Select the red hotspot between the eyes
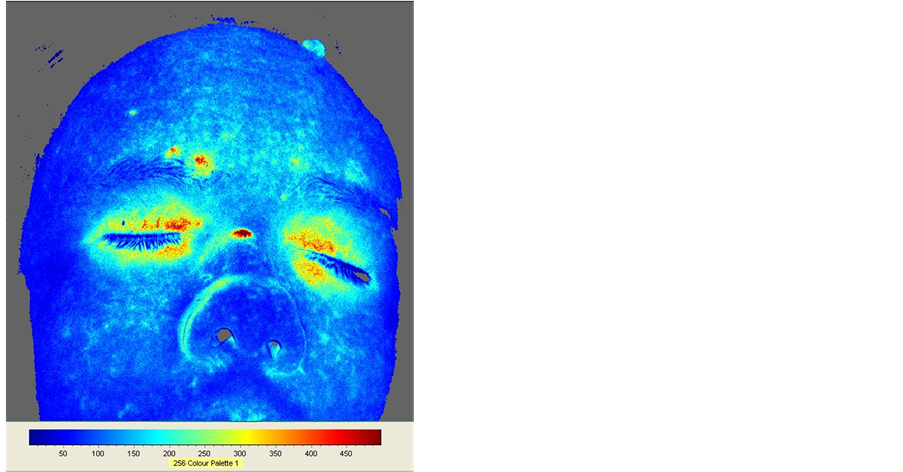The image size is (903, 472). (242, 233)
